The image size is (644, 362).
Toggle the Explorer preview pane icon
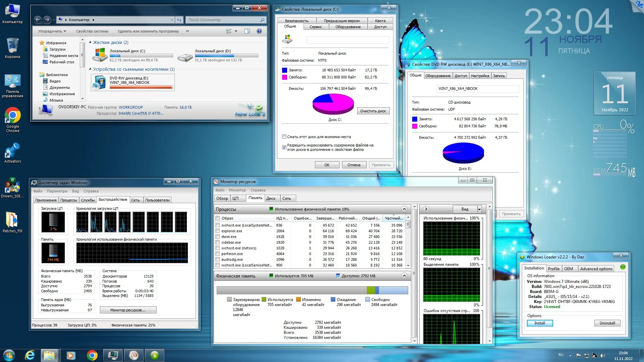click(x=247, y=31)
